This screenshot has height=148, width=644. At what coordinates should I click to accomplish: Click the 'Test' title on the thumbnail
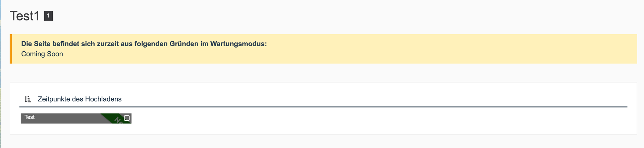point(30,117)
